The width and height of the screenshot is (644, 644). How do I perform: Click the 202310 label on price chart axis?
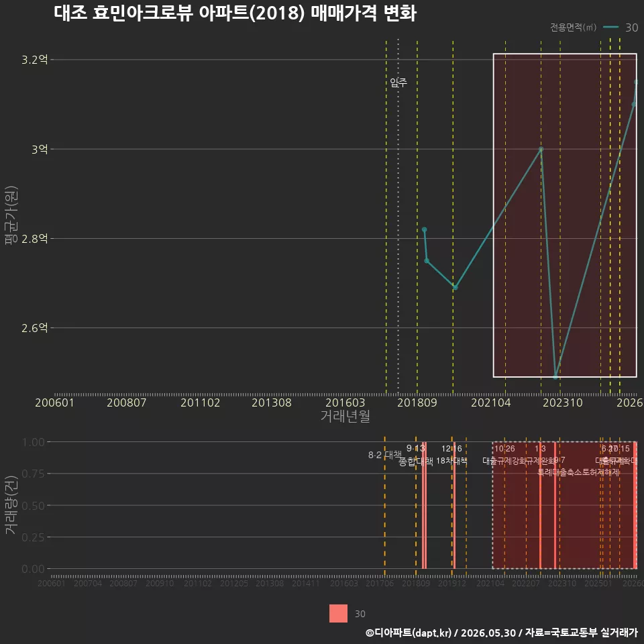click(563, 402)
